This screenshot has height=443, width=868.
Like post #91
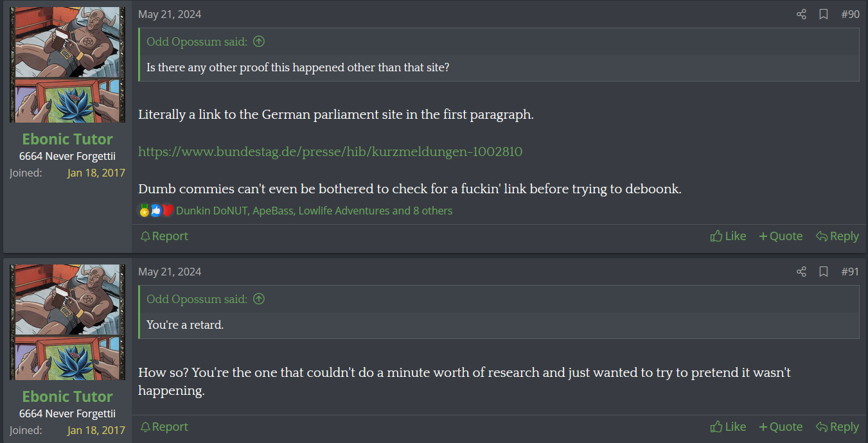(728, 427)
